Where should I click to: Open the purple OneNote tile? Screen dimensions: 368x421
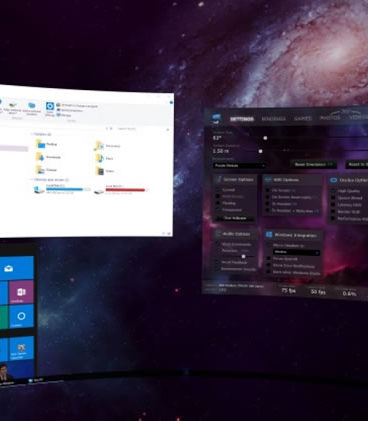click(21, 292)
